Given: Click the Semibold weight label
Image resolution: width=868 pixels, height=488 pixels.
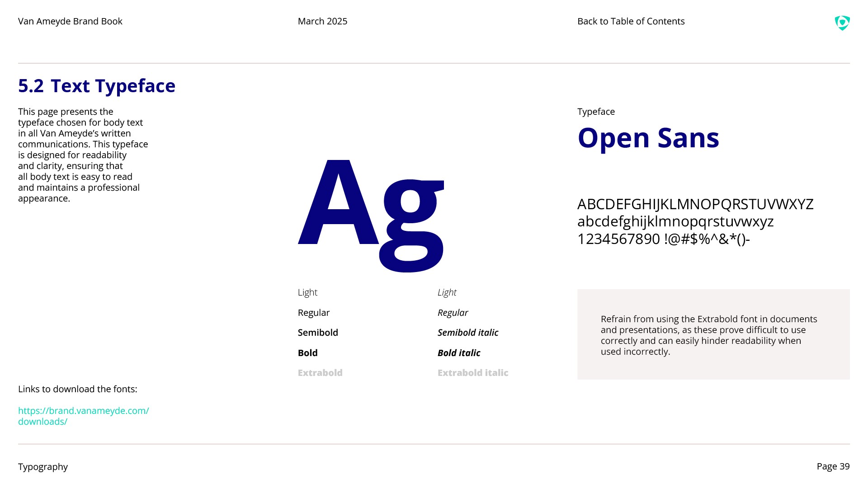Looking at the screenshot, I should pos(318,333).
